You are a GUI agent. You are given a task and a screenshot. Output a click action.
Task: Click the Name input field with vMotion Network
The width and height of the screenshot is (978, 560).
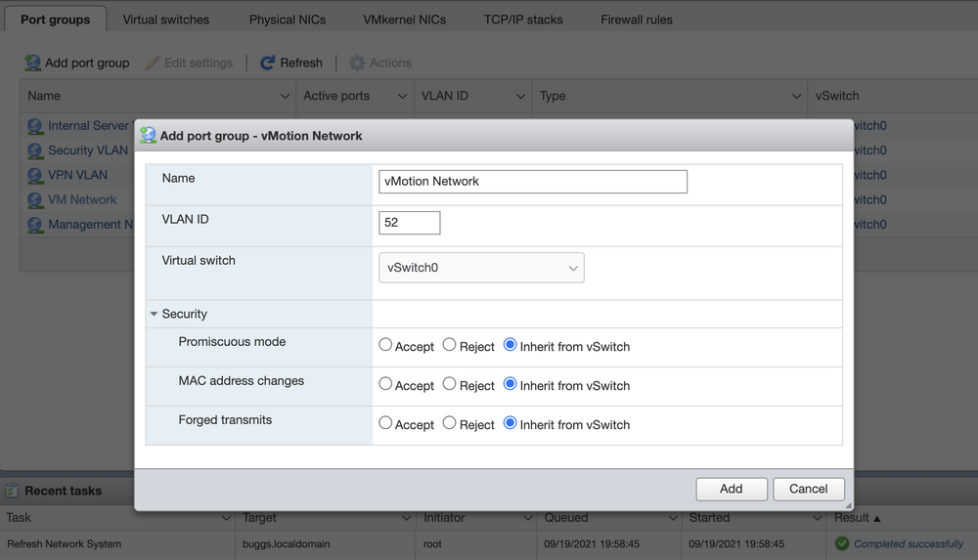[533, 182]
